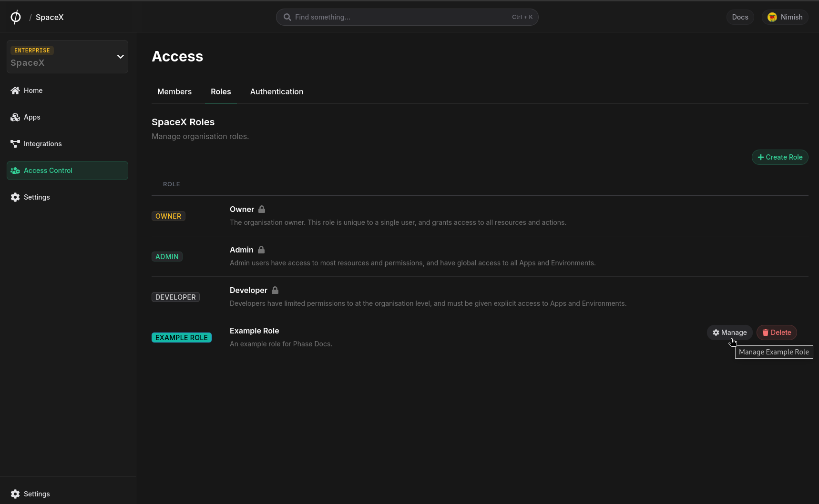The width and height of the screenshot is (819, 504).
Task: Click the Owner role description text
Action: tap(398, 222)
